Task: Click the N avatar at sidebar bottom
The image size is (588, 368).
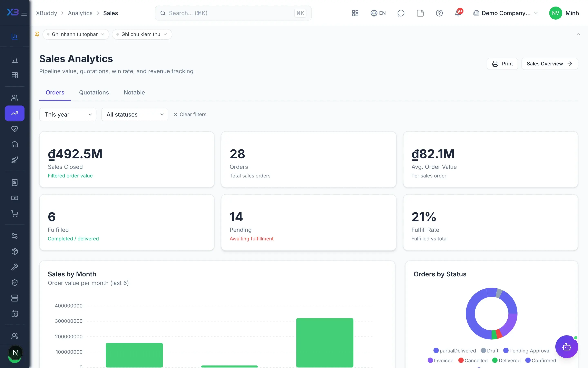Action: coord(15,352)
